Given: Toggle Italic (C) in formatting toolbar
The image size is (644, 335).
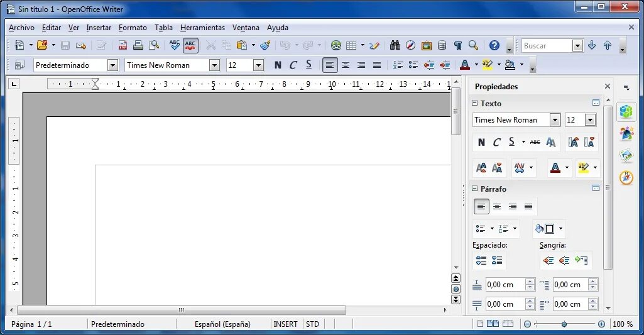Looking at the screenshot, I should pyautogui.click(x=293, y=65).
